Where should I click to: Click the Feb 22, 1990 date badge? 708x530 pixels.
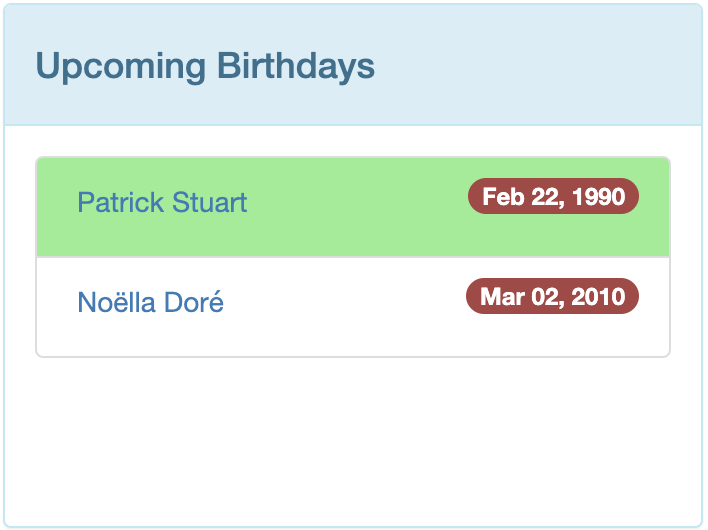click(553, 197)
